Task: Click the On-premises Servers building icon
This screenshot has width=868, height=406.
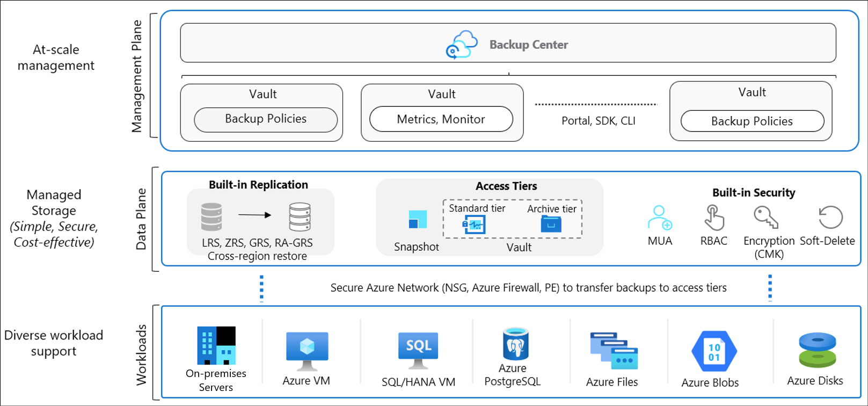Action: [x=216, y=345]
